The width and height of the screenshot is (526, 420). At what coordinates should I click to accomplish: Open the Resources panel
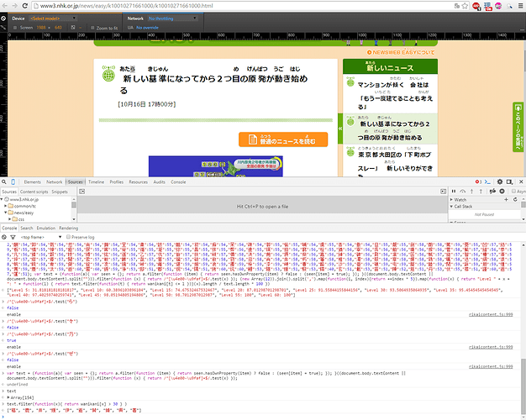point(138,181)
